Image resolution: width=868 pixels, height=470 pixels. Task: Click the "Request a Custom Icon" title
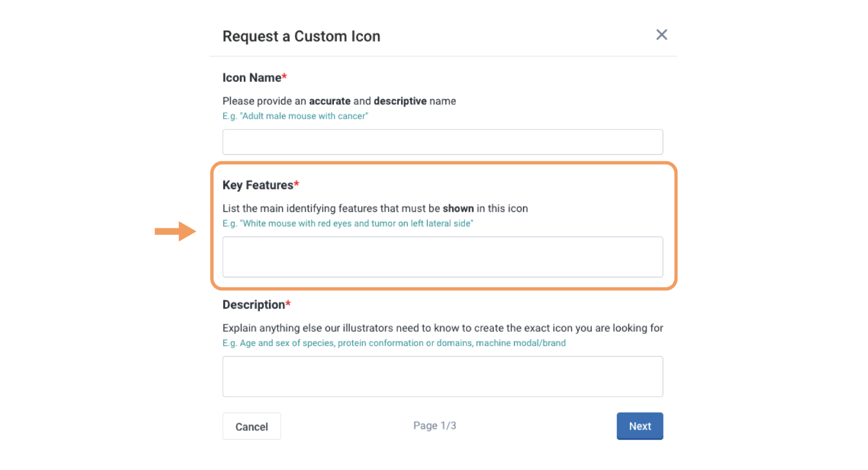pyautogui.click(x=301, y=36)
